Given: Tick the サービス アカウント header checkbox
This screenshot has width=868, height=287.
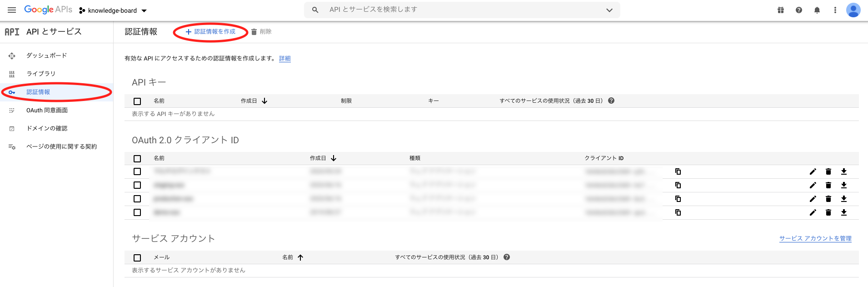Looking at the screenshot, I should coord(137,257).
